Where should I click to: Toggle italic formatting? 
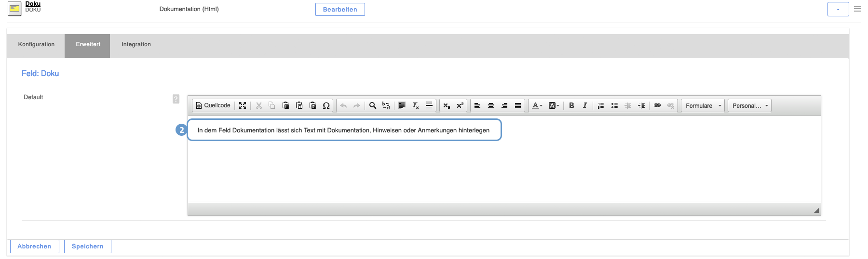[585, 105]
